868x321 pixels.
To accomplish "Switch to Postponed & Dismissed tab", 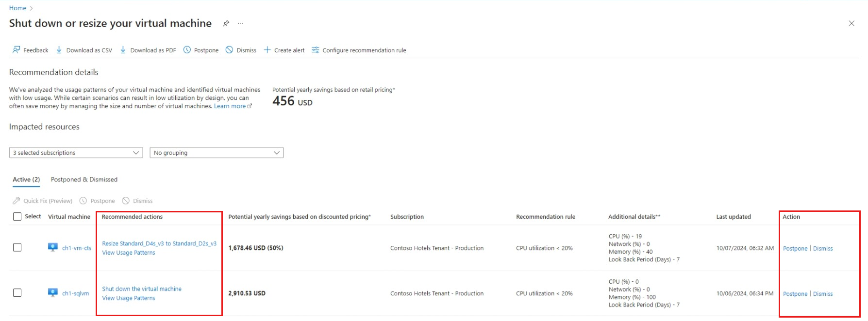I will point(84,179).
